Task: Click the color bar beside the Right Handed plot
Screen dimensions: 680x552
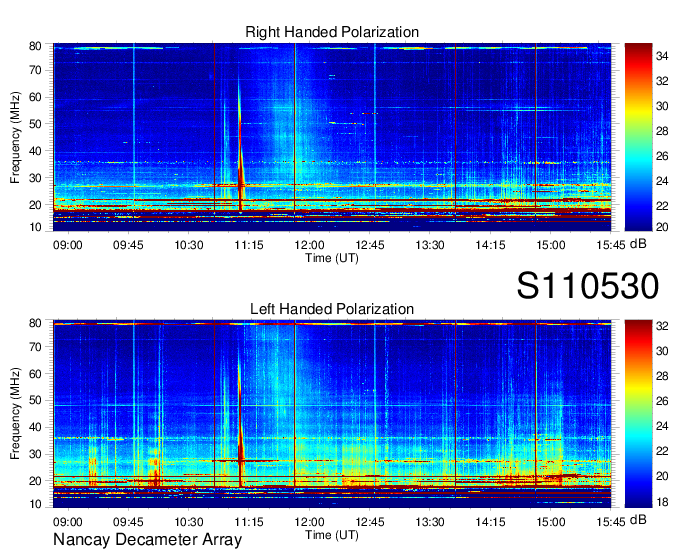Action: [638, 137]
